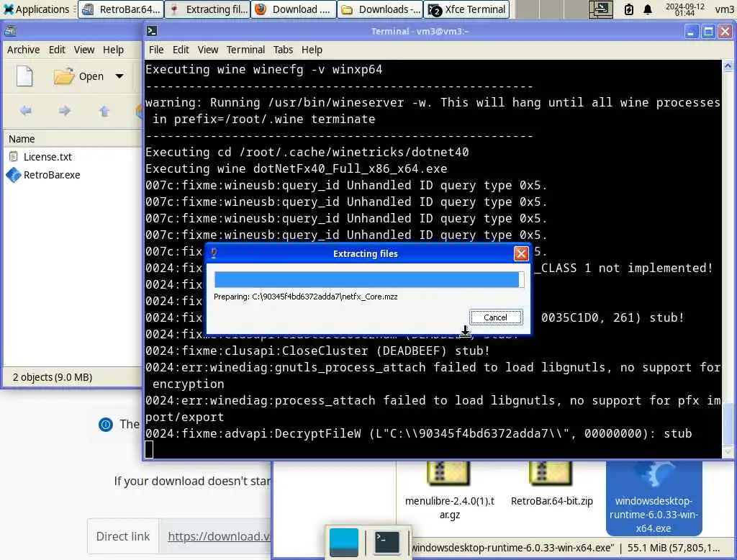Cancel the Extracting files dialog
The width and height of the screenshot is (737, 560).
495,317
